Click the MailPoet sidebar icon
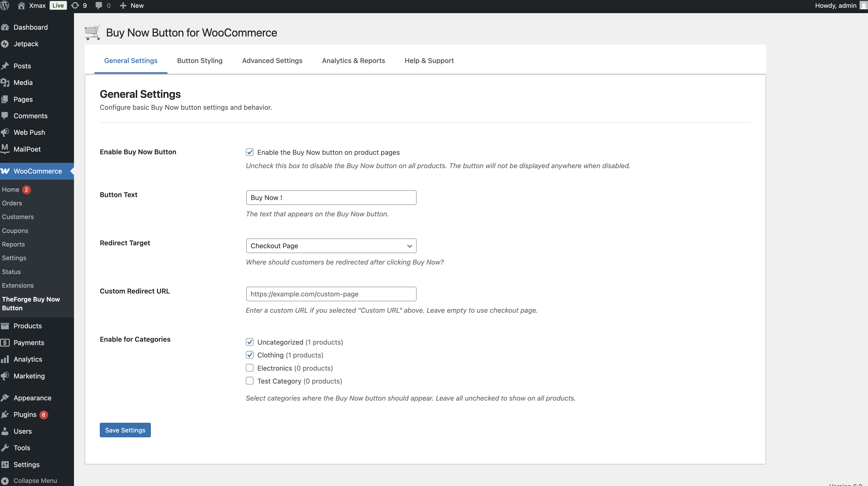Screen dimensions: 868x486 coord(5,149)
